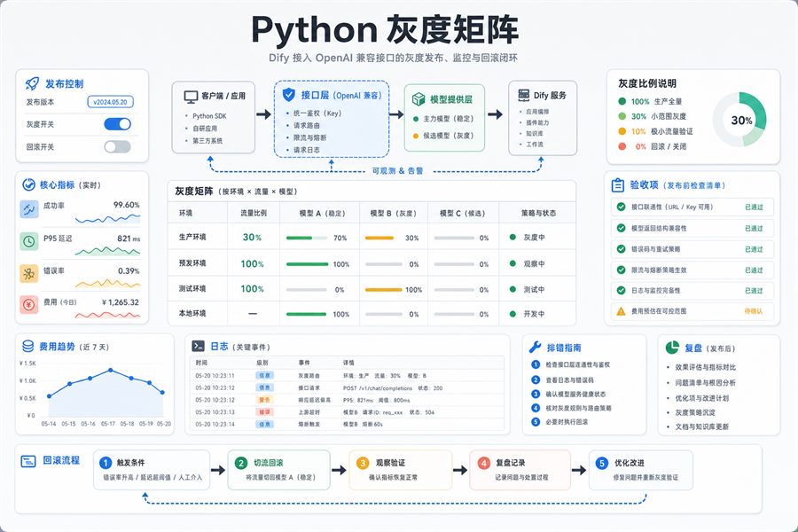
Task: Click the red 0% 回滚 / 关闭 legend dot
Action: coord(622,146)
